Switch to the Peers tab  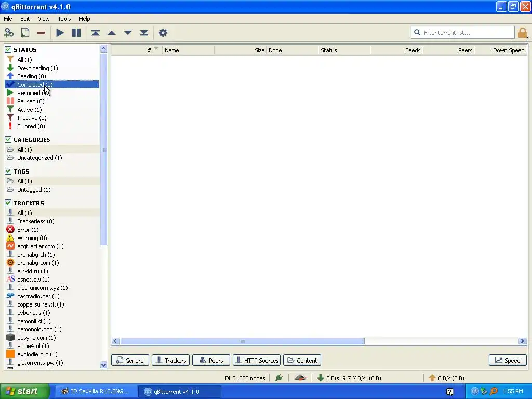pyautogui.click(x=211, y=361)
